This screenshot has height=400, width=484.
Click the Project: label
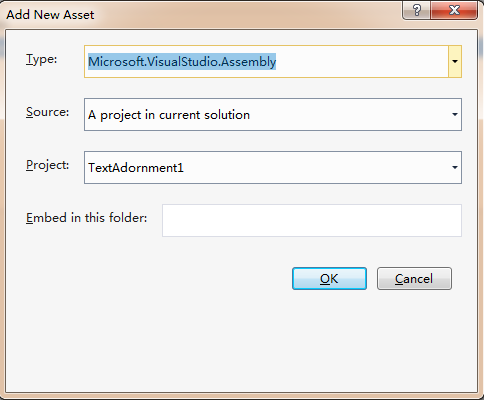click(x=48, y=165)
